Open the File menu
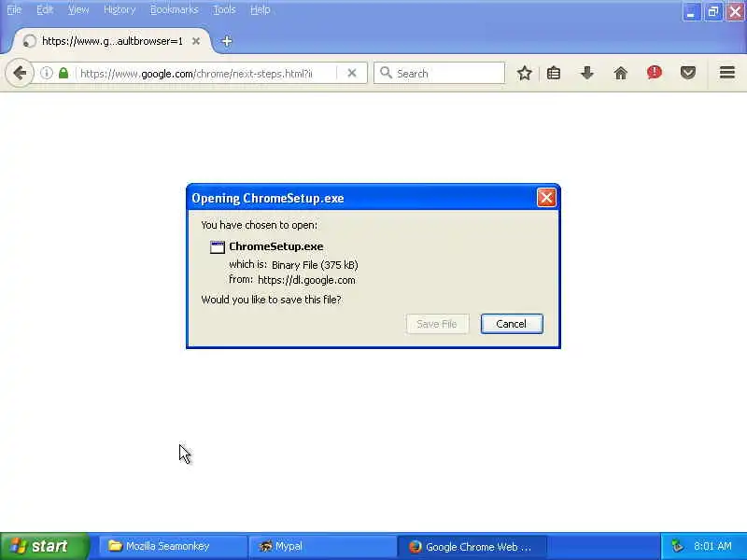Screen dimensions: 747x560 (x=14, y=9)
